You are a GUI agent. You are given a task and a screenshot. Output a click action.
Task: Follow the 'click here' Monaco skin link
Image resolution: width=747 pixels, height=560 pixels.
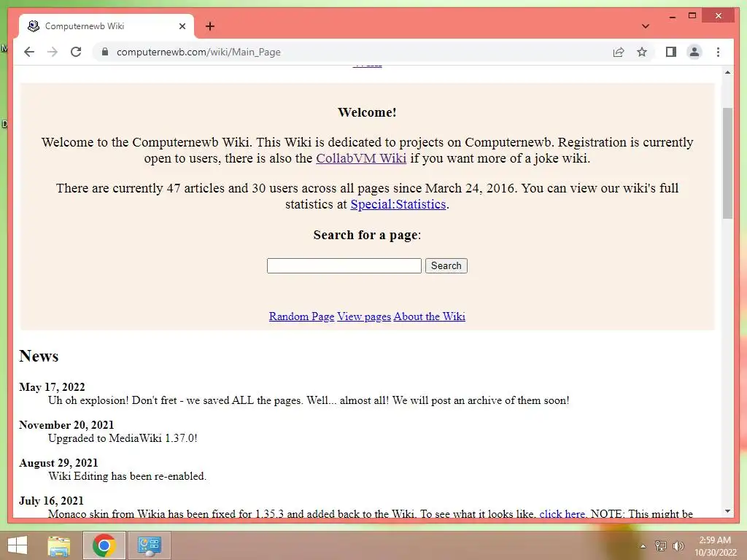(562, 514)
